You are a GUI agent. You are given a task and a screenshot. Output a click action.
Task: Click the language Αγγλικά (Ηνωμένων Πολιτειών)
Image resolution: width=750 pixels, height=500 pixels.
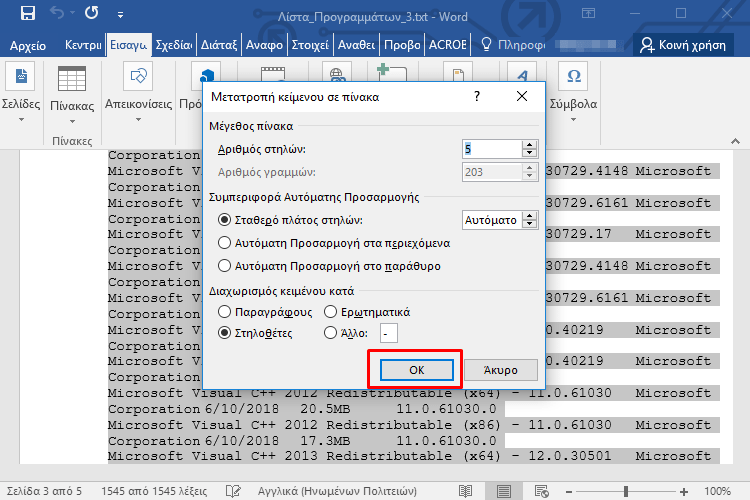[x=337, y=491]
